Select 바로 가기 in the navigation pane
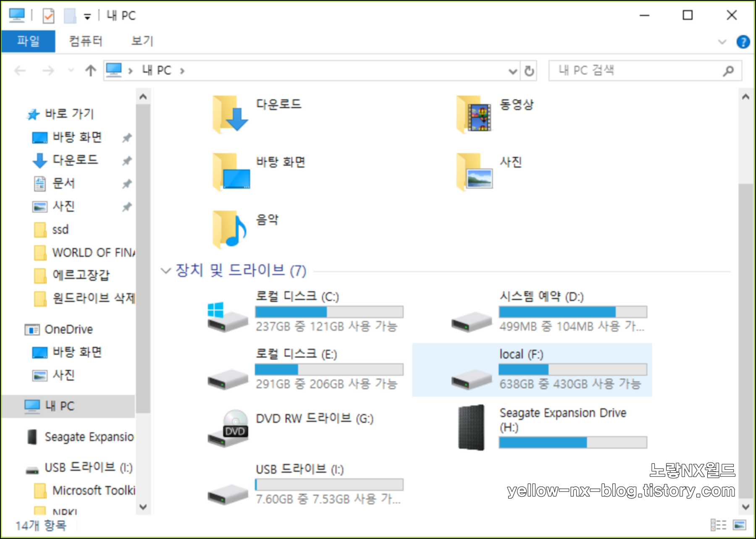Image resolution: width=756 pixels, height=539 pixels. pyautogui.click(x=60, y=114)
